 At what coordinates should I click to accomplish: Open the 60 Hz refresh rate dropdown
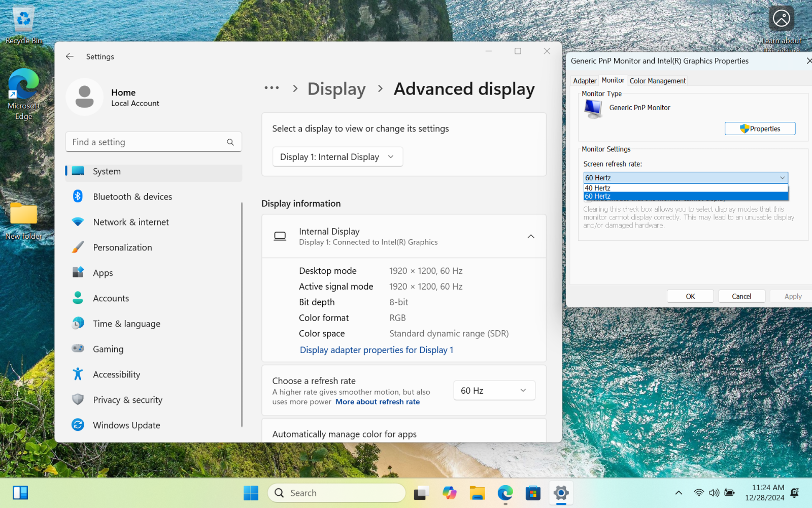pyautogui.click(x=493, y=390)
